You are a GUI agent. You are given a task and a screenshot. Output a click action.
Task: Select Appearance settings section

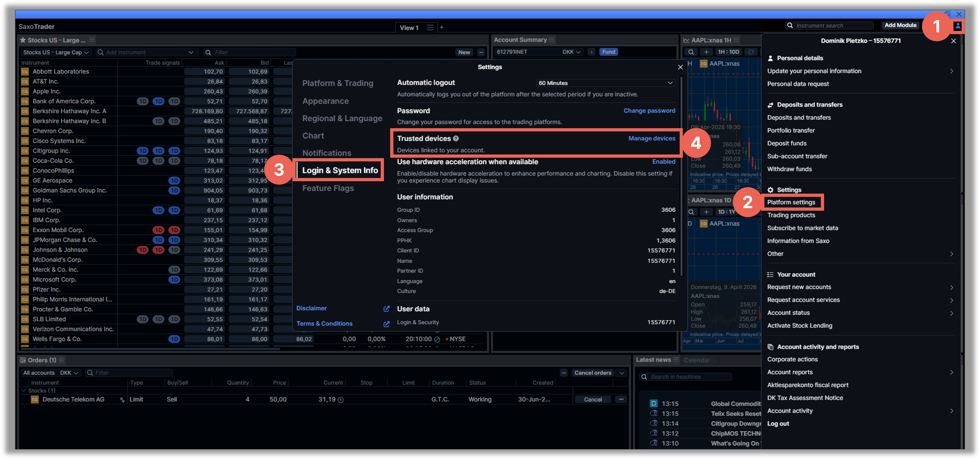(325, 101)
